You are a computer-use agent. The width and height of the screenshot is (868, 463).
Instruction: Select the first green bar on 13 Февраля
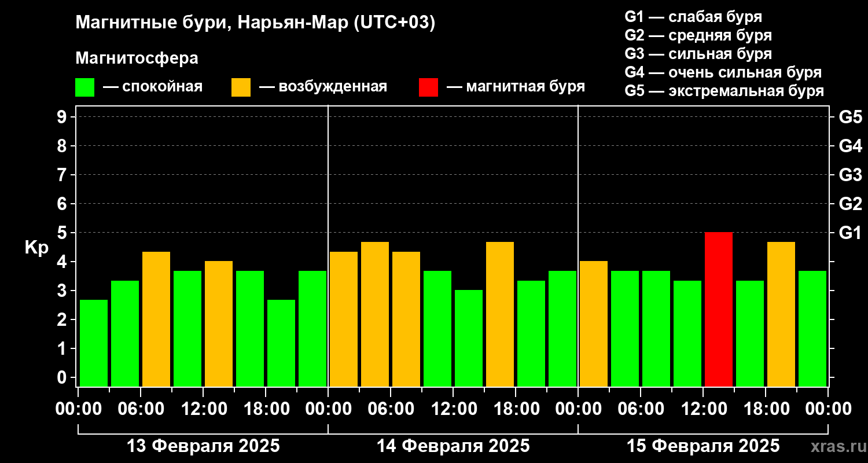click(94, 343)
